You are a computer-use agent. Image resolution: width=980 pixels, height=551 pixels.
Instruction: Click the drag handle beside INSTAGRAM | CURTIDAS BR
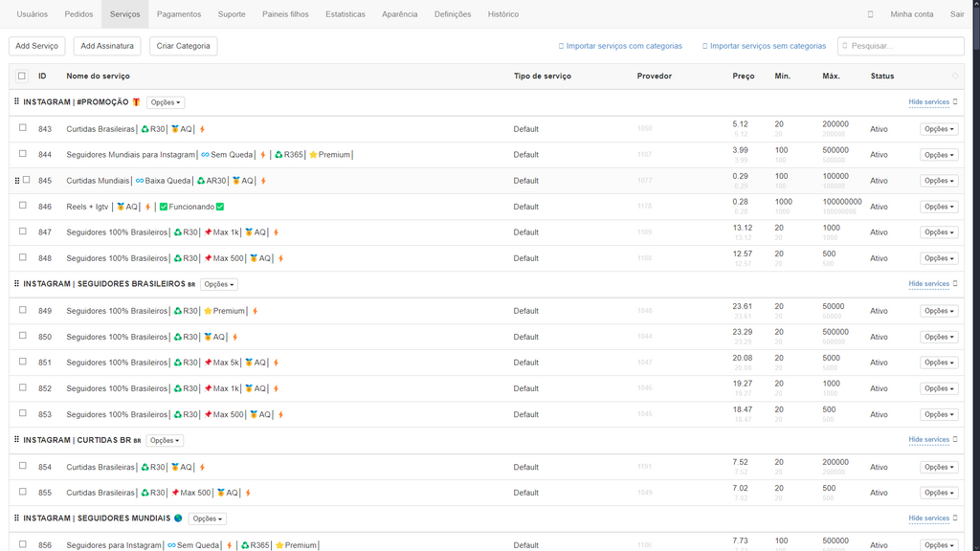pyautogui.click(x=16, y=440)
